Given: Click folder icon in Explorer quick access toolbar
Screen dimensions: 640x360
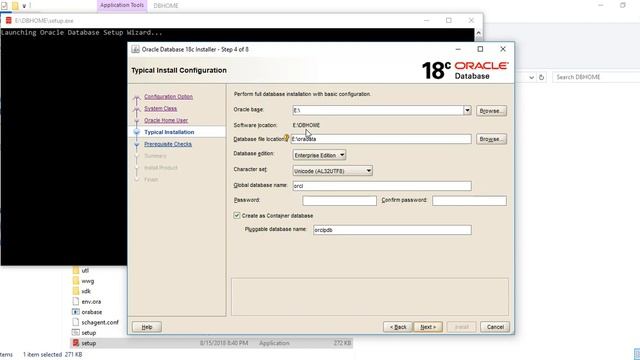Looking at the screenshot, I should pos(15,6).
